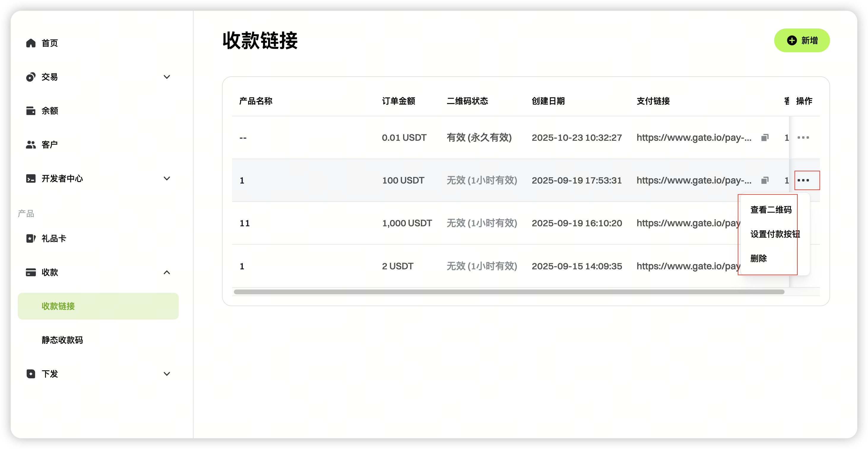Viewport: 868px width, 449px height.
Task: Select 查看二维码 from the context menu
Action: pyautogui.click(x=771, y=210)
